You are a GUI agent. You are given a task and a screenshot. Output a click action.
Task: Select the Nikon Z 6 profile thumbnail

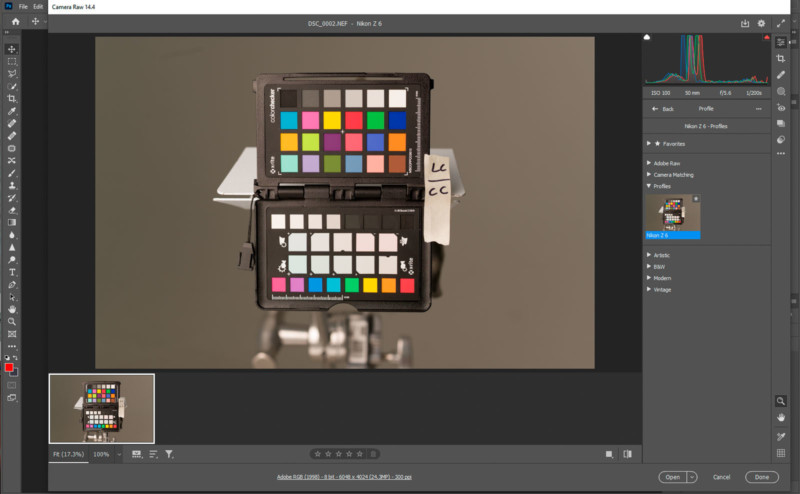coord(673,217)
